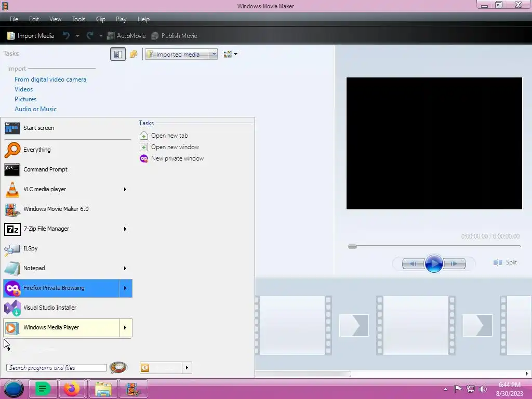Choose New private window task
The image size is (532, 399).
coord(171,158)
